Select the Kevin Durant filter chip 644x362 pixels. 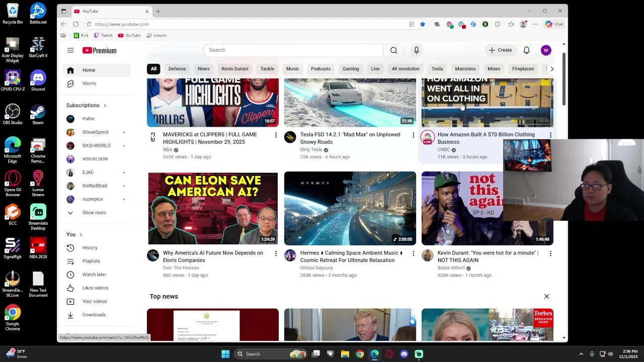(235, 69)
